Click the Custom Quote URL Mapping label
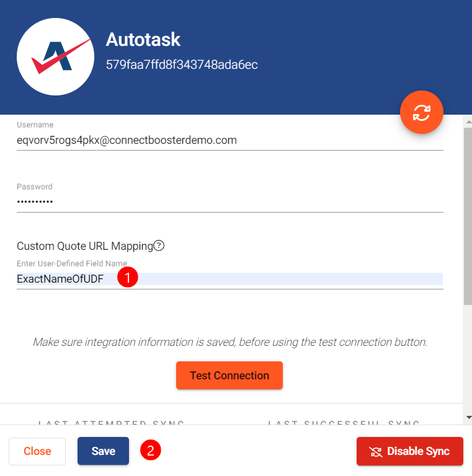The image size is (472, 476). click(85, 246)
